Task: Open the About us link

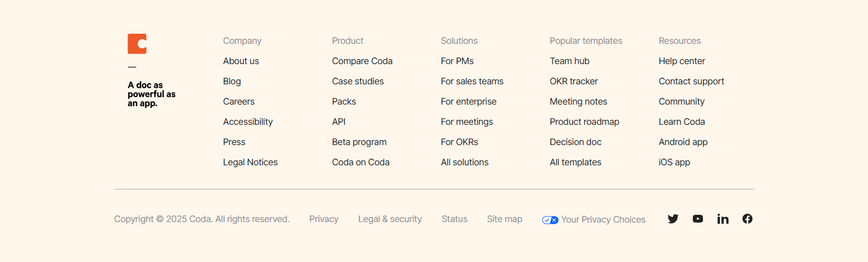Action: [241, 61]
